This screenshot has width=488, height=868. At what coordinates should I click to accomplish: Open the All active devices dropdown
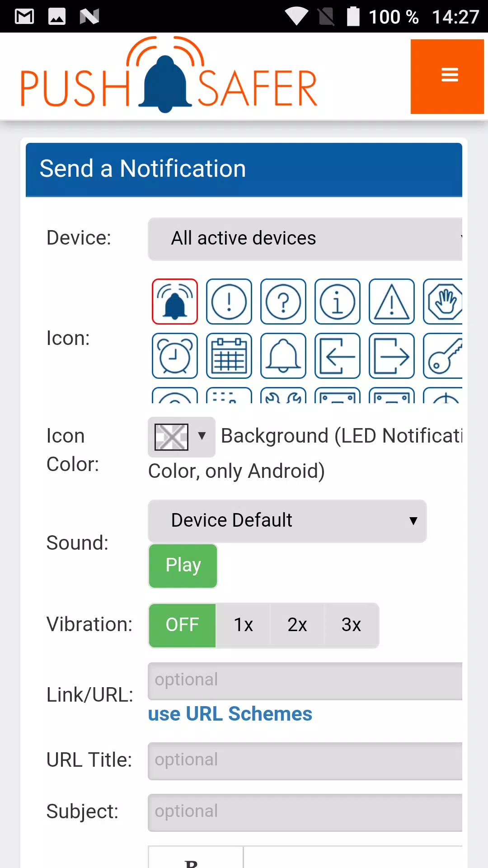305,239
